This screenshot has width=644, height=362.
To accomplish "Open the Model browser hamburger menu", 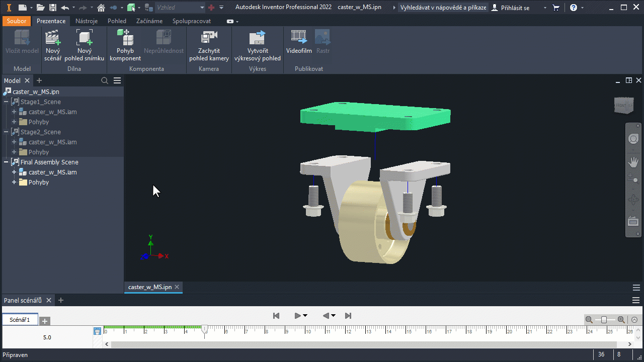I will (117, 80).
